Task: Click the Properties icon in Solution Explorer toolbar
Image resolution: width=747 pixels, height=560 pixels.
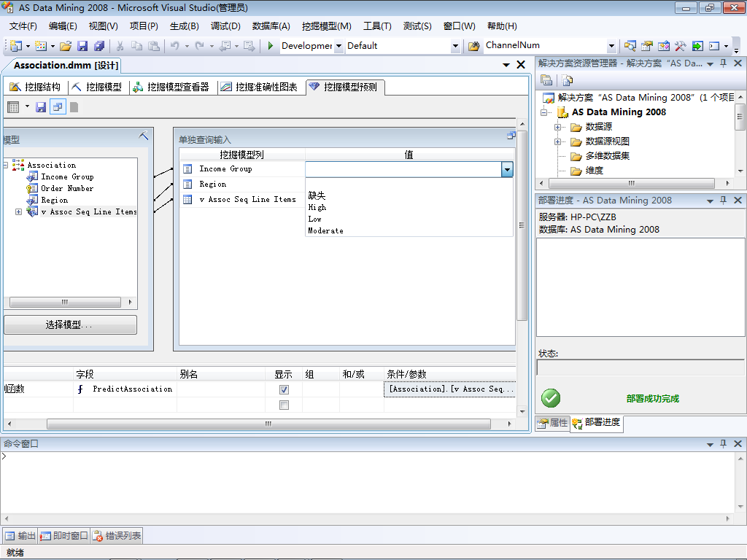Action: click(x=546, y=80)
